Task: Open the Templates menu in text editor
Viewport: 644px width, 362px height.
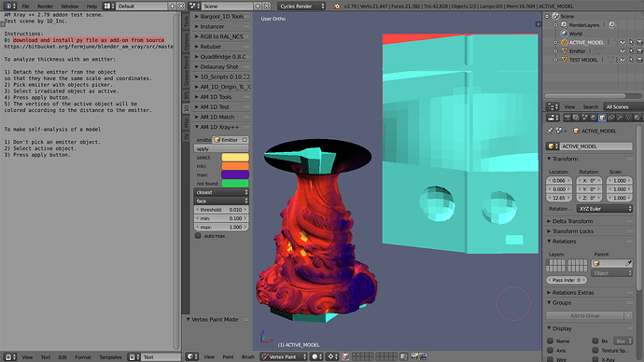Action: coord(110,357)
